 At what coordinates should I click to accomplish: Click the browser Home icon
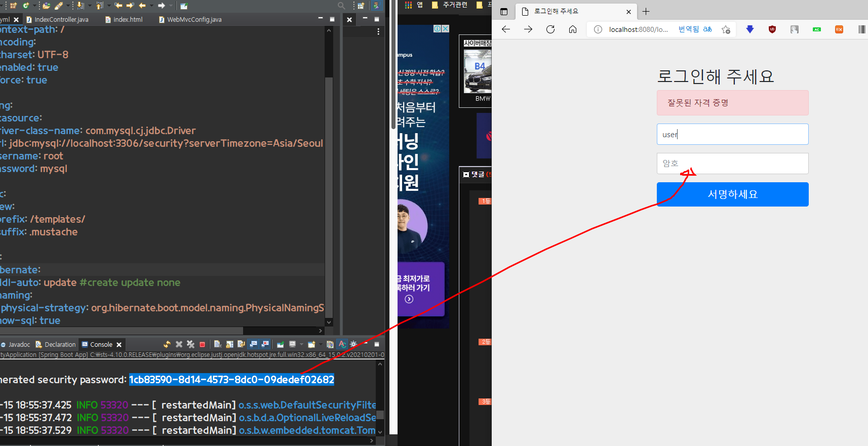click(573, 29)
